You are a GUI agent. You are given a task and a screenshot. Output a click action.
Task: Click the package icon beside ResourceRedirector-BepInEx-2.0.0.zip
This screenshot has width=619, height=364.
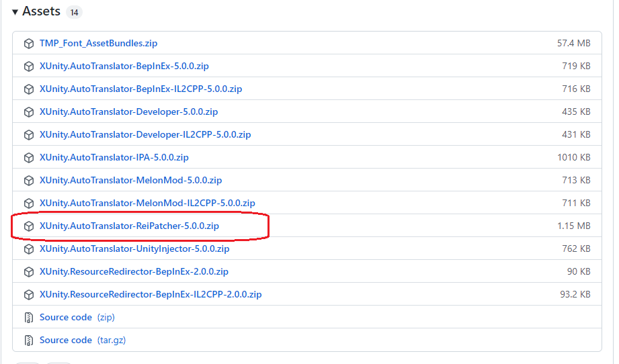(29, 272)
